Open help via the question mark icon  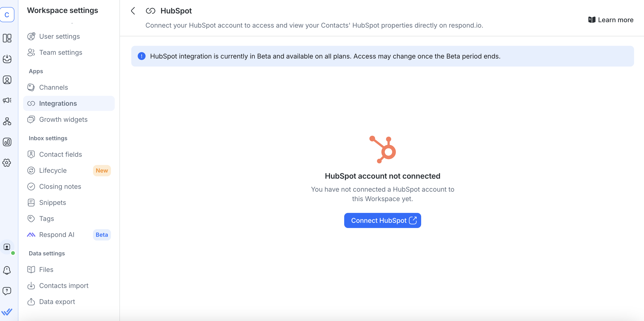[x=7, y=291]
